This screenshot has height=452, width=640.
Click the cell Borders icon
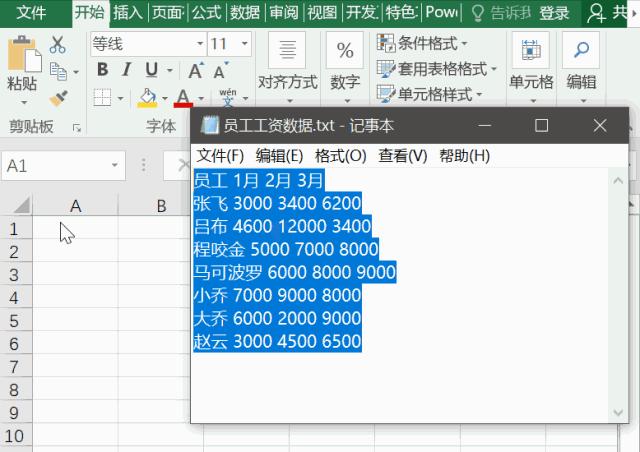click(102, 98)
